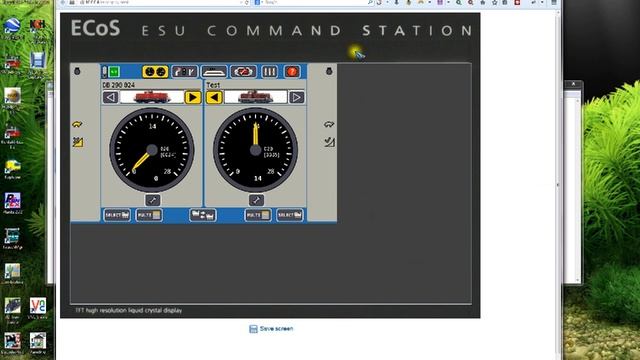Toggle the green Go track power button
The image size is (640, 360).
coord(114,72)
